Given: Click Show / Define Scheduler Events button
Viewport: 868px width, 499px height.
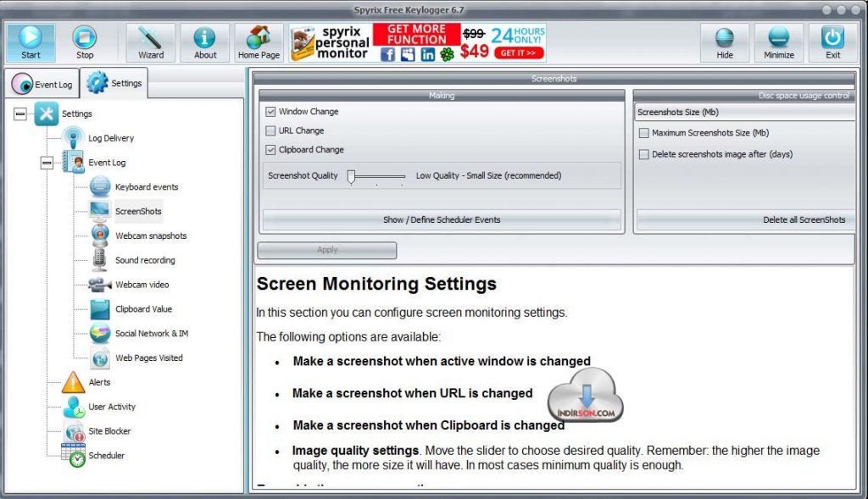Looking at the screenshot, I should (x=441, y=219).
